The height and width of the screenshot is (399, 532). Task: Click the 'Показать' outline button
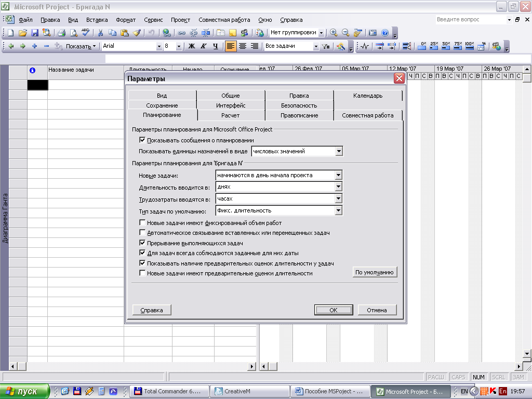click(x=81, y=46)
